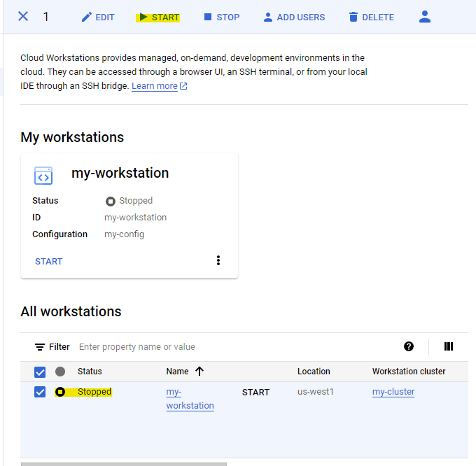This screenshot has height=466, width=476.
Task: Click the EDIT pencil button
Action: coord(98,17)
